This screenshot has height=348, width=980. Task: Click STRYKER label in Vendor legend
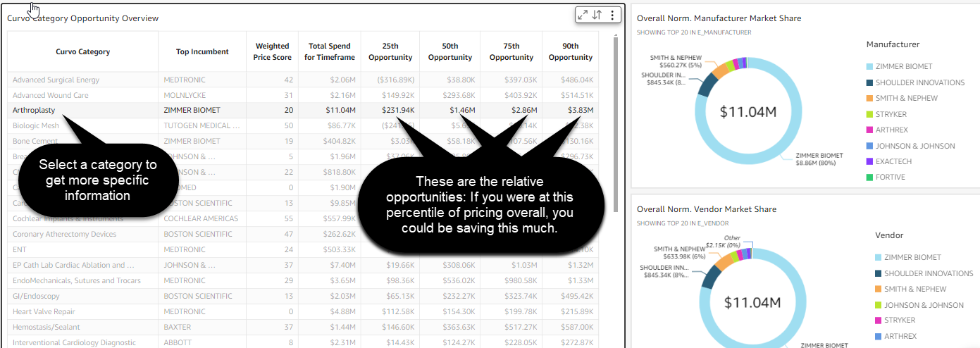(x=900, y=321)
